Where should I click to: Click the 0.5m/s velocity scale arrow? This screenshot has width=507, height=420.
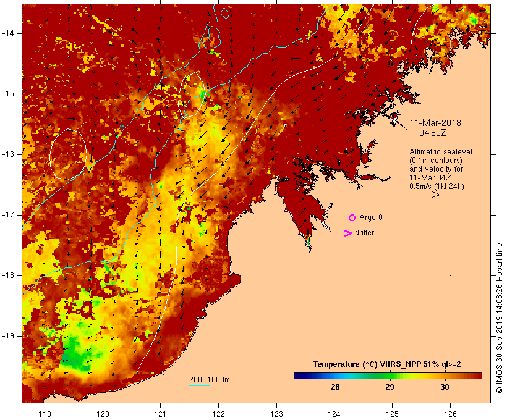(428, 195)
